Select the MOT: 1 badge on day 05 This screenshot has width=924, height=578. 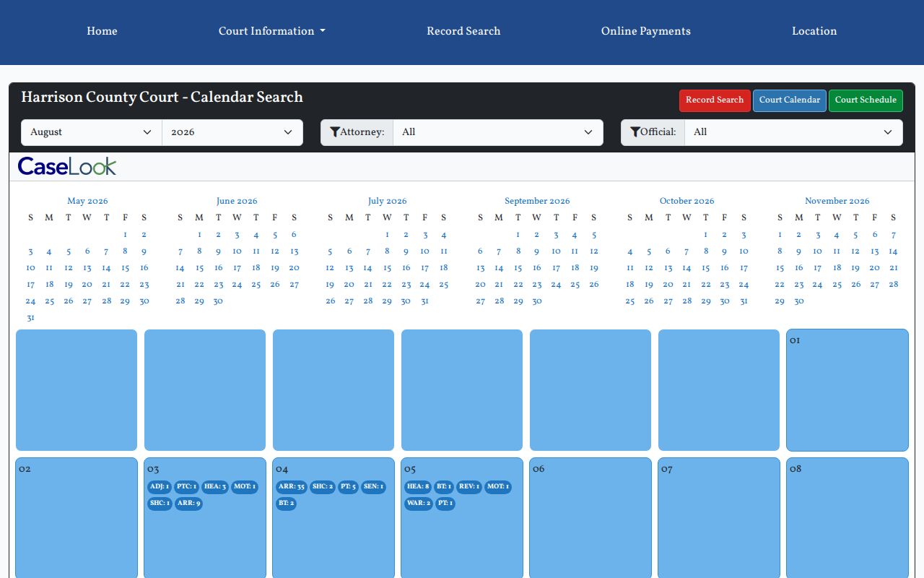pyautogui.click(x=498, y=487)
